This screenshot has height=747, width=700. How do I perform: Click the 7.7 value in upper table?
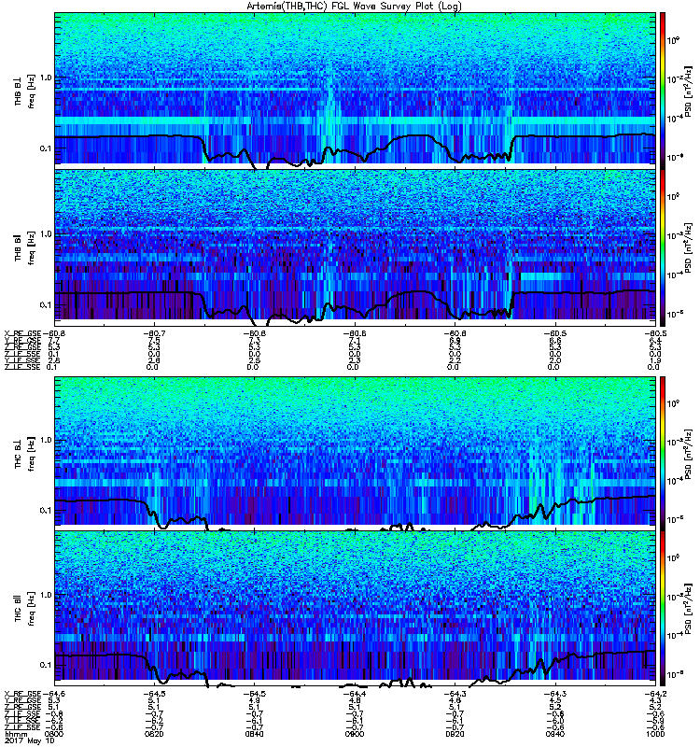(x=53, y=341)
